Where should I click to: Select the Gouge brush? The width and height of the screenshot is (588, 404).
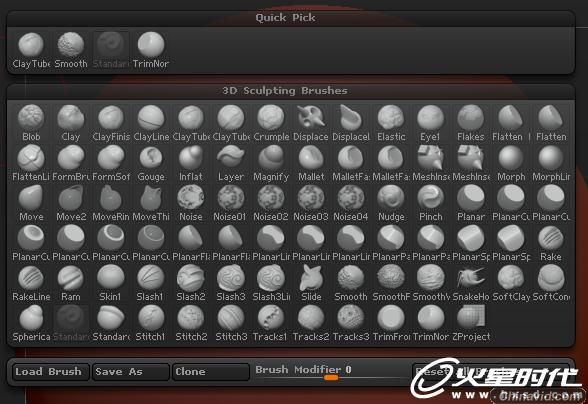click(x=151, y=163)
